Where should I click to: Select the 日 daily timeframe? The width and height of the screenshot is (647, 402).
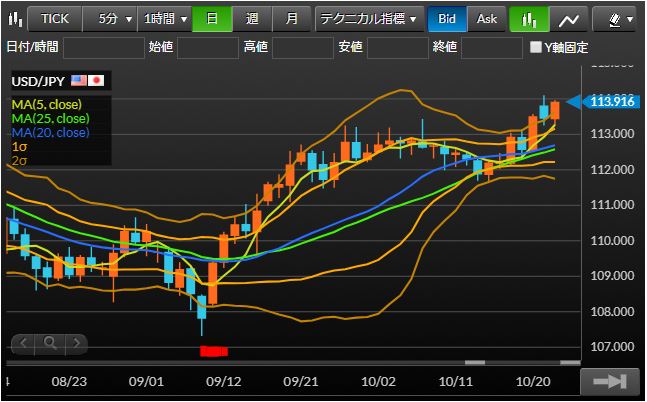click(x=212, y=19)
